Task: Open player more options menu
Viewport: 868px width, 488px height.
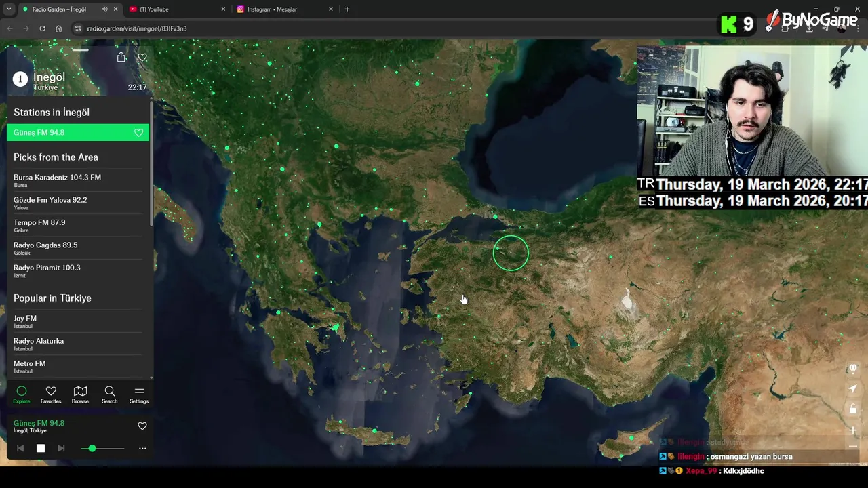Action: coord(142,448)
